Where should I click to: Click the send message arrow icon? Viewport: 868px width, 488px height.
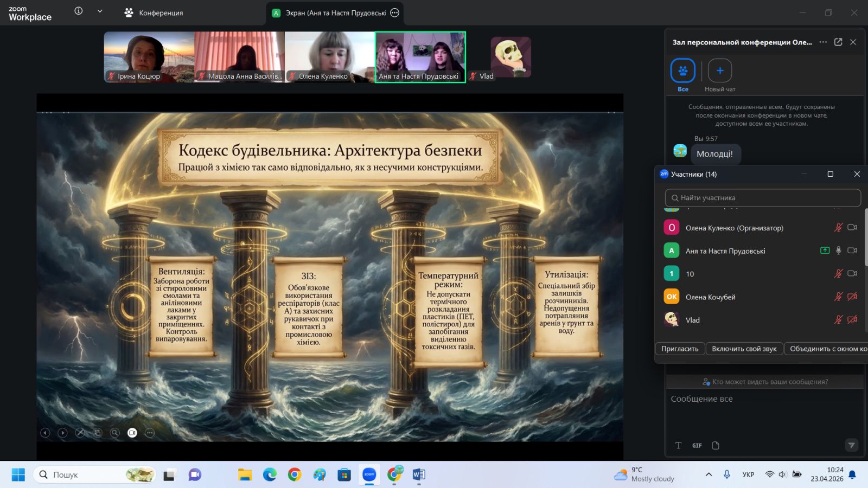tap(851, 445)
